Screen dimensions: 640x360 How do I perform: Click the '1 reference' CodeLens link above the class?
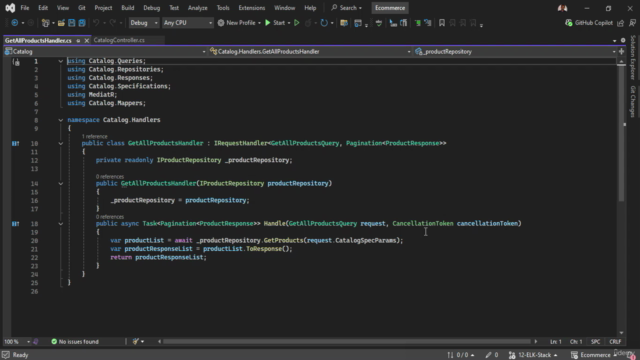pos(94,136)
